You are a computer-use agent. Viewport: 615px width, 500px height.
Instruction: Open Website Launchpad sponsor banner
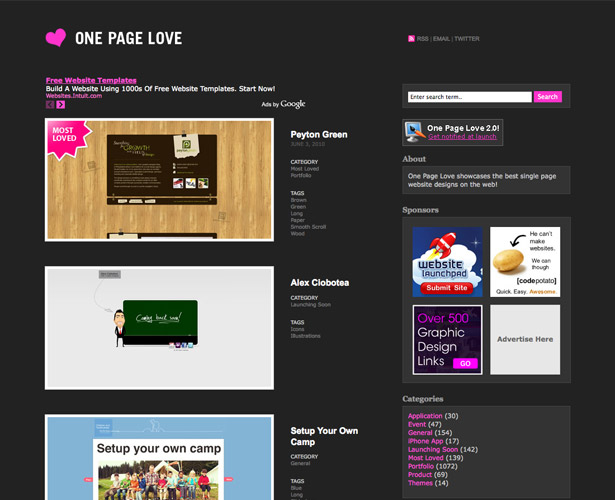(448, 262)
